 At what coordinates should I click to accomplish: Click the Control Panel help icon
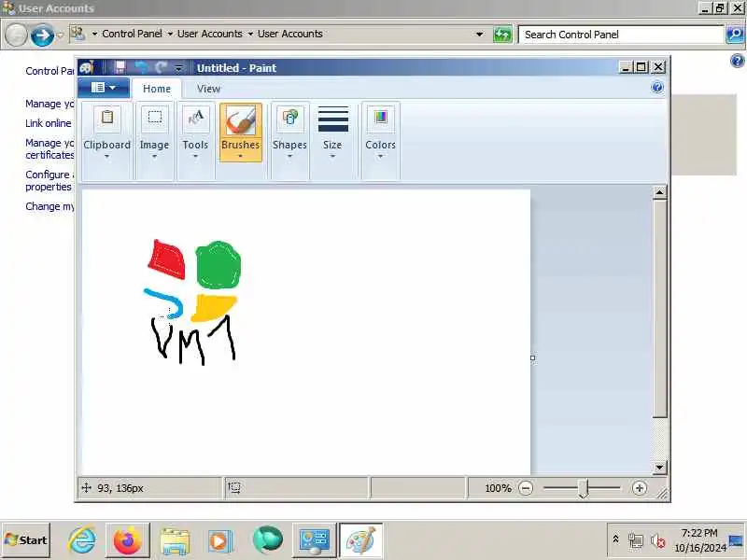pos(737,61)
